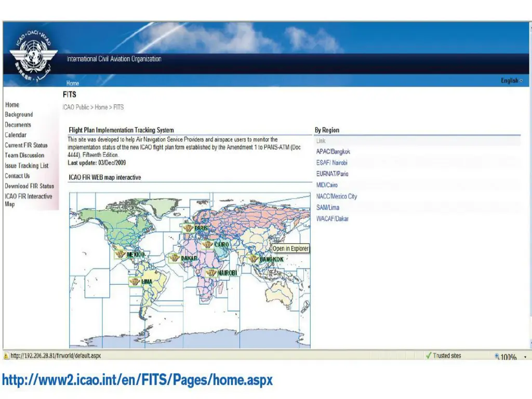532x399 pixels.
Task: Click the International Civil Aviation Organization banner text
Action: [114, 59]
